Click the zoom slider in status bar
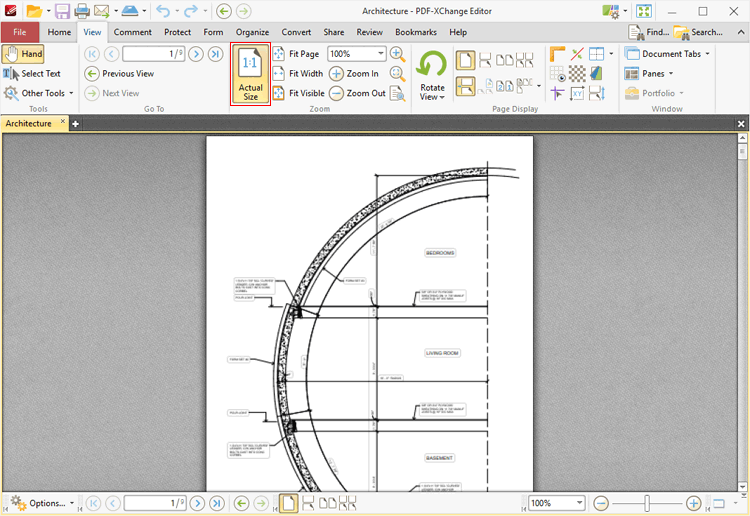 point(648,503)
